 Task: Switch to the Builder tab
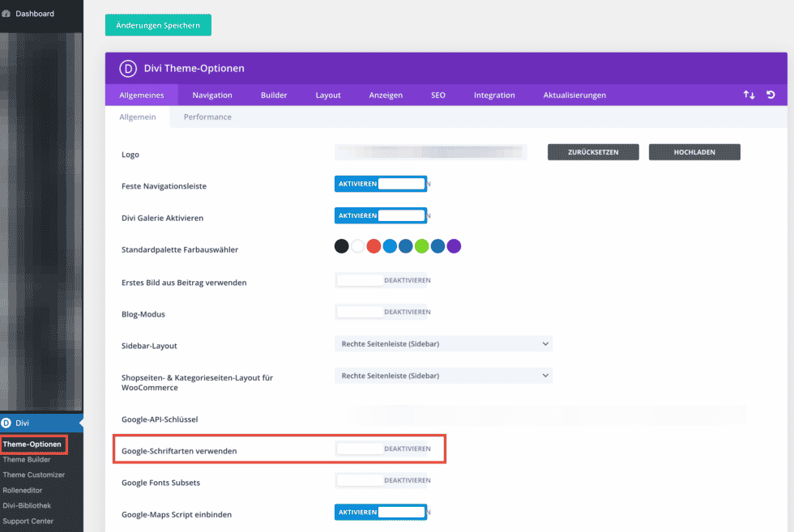click(x=274, y=96)
